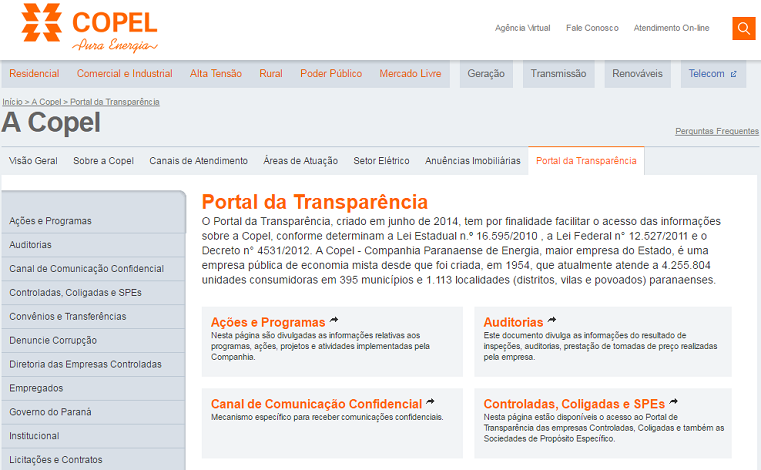
Task: Open Poder Público section
Action: click(x=331, y=74)
